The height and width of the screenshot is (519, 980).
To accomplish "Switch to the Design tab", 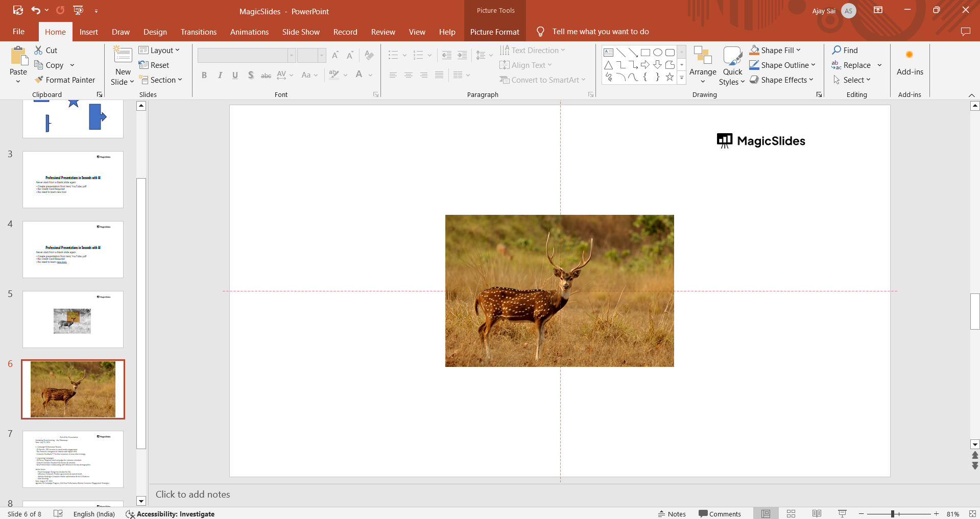I will [155, 32].
